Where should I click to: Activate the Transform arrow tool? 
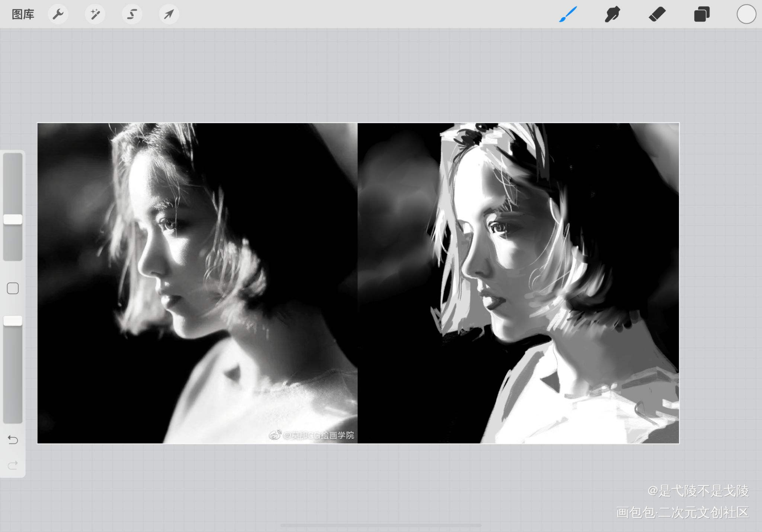click(169, 14)
